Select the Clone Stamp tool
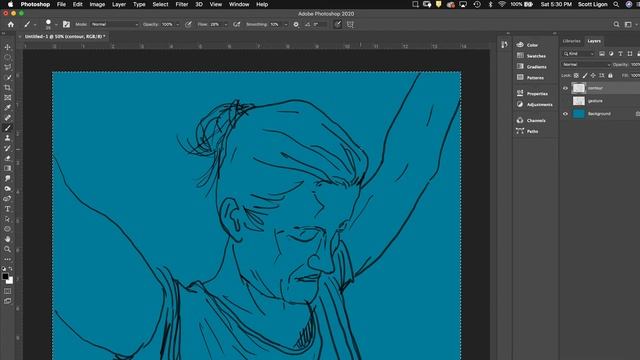This screenshot has width=640, height=360. 7,138
